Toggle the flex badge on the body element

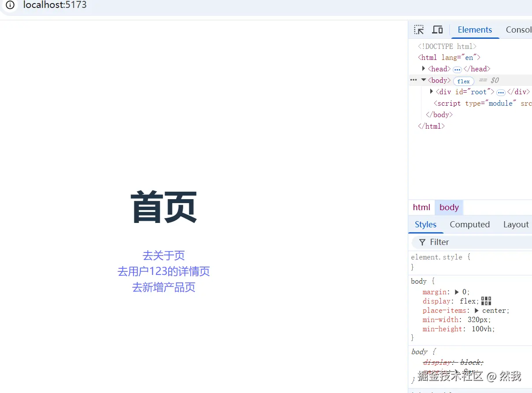coord(463,81)
